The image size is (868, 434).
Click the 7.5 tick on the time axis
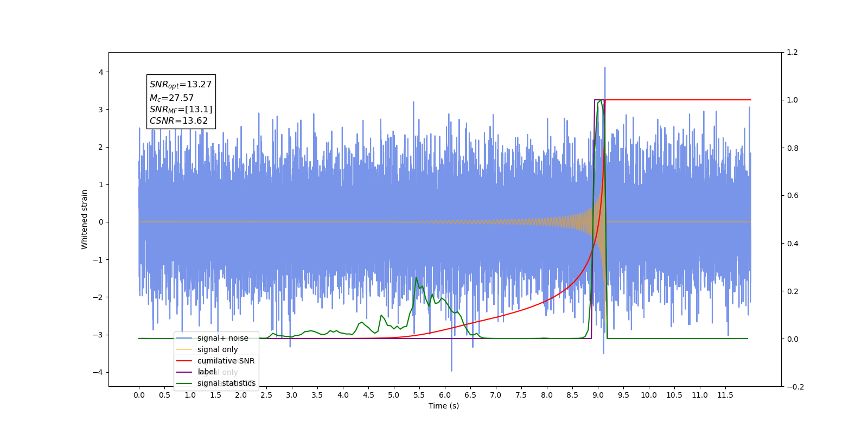521,395
